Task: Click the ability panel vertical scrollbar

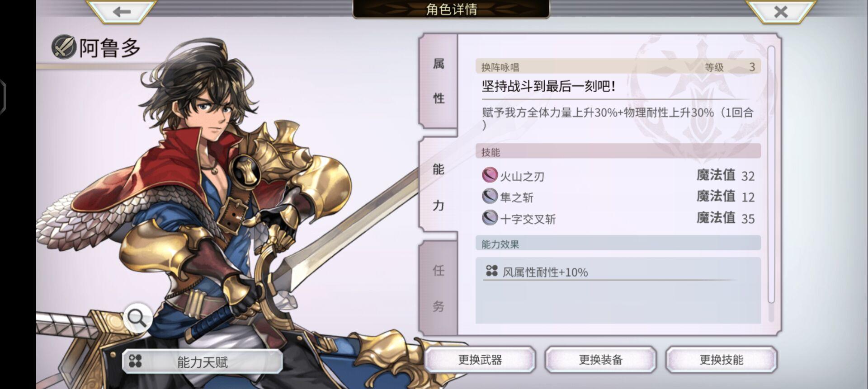Action: (771, 174)
